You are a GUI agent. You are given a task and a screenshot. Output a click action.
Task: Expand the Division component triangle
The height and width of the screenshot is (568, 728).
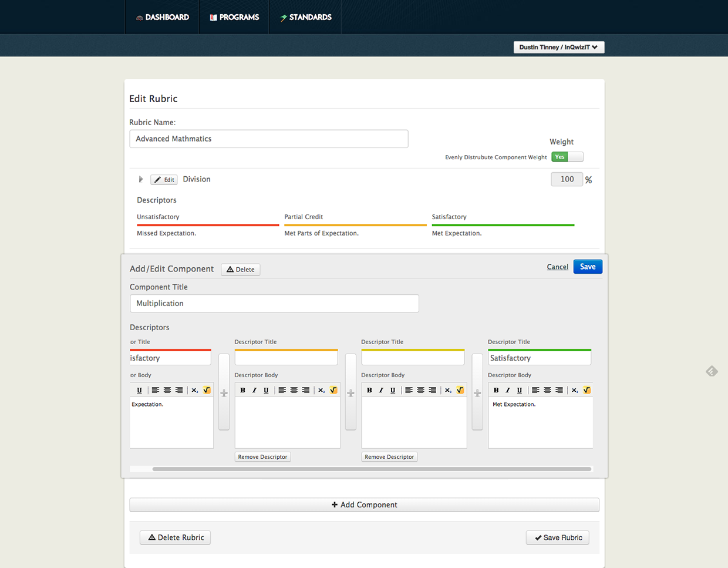coord(140,179)
